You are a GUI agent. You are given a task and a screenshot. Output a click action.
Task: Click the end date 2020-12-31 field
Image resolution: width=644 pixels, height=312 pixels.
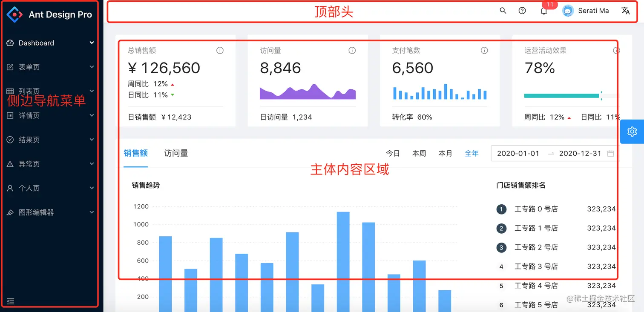580,153
